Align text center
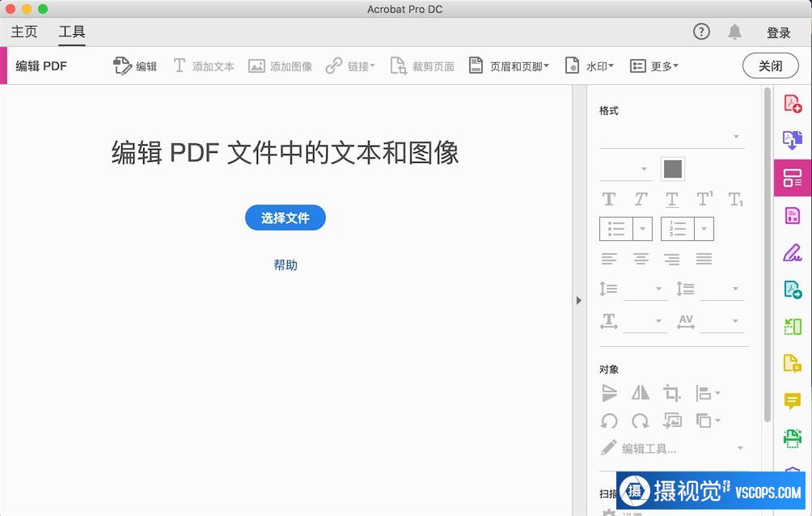Image resolution: width=812 pixels, height=516 pixels. (641, 259)
